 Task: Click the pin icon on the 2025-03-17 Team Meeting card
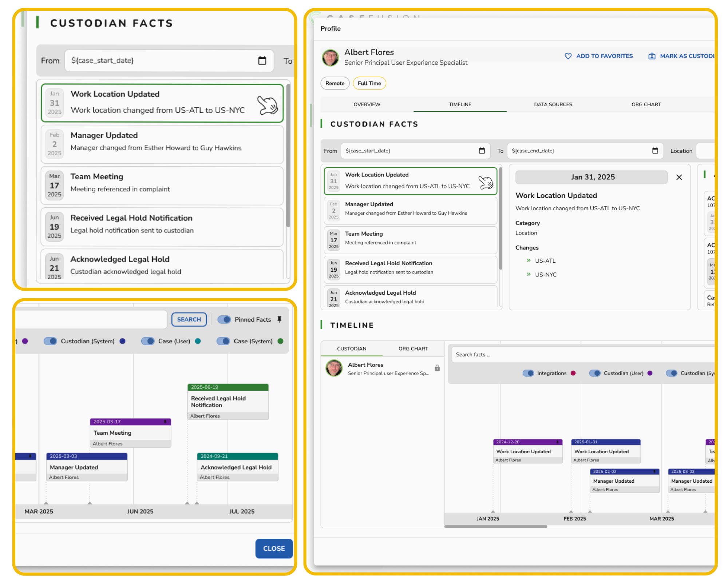pyautogui.click(x=165, y=422)
